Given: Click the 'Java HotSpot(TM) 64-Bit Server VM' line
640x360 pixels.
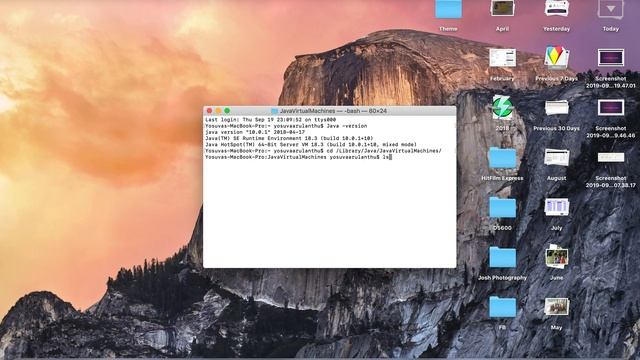Looking at the screenshot, I should pyautogui.click(x=311, y=144).
